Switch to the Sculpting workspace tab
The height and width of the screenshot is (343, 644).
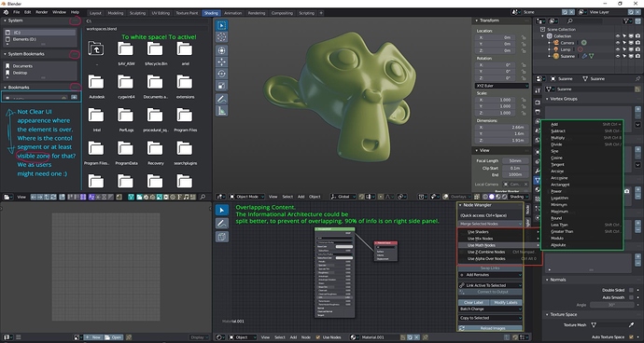pos(137,13)
